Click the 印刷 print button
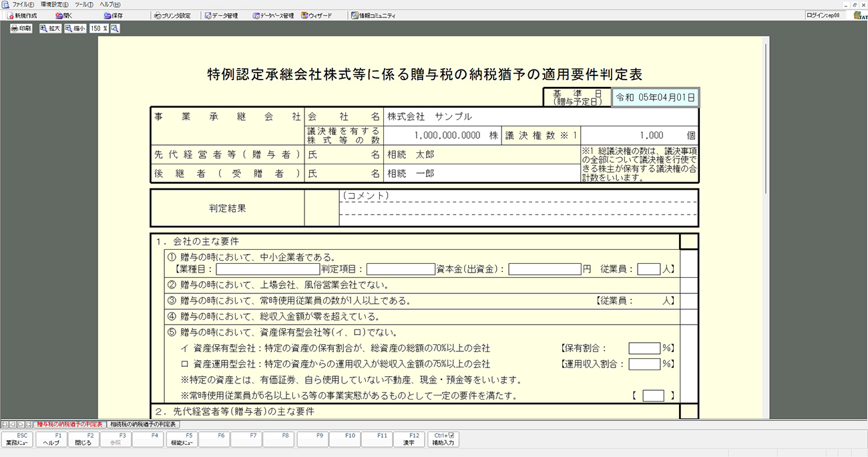The height and width of the screenshot is (457, 868). [21, 29]
